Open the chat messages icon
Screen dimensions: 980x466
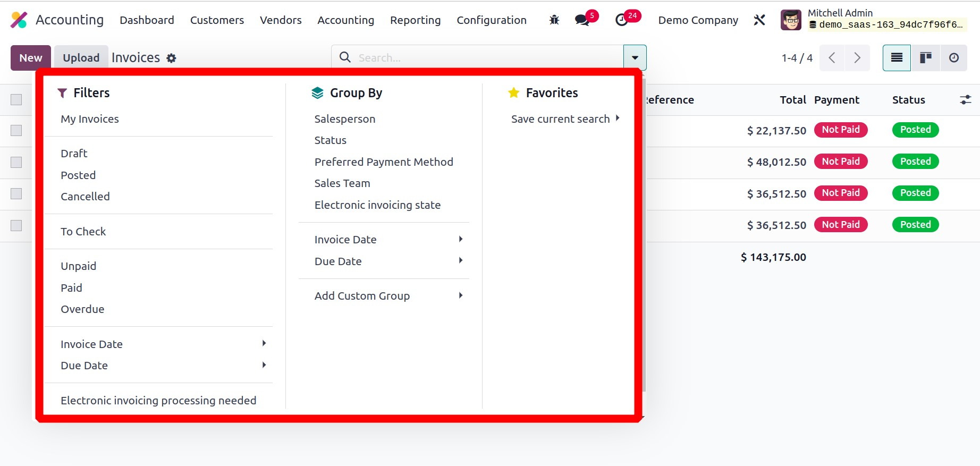pos(582,20)
